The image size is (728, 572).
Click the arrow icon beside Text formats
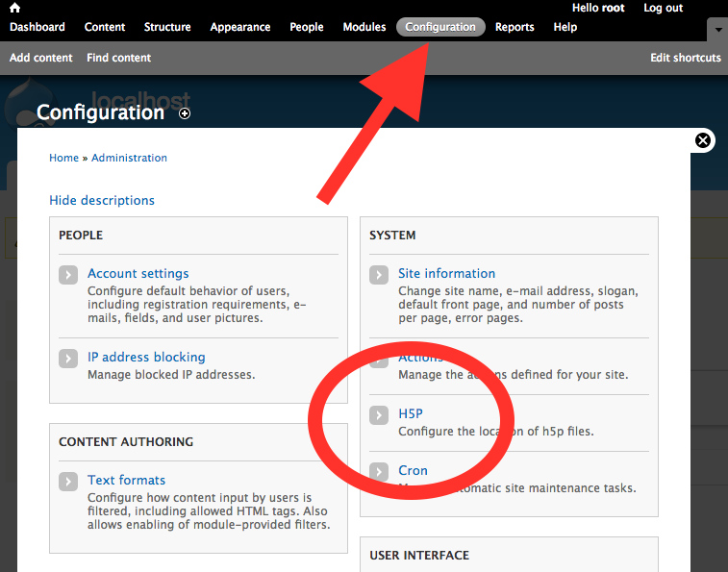[x=68, y=482]
